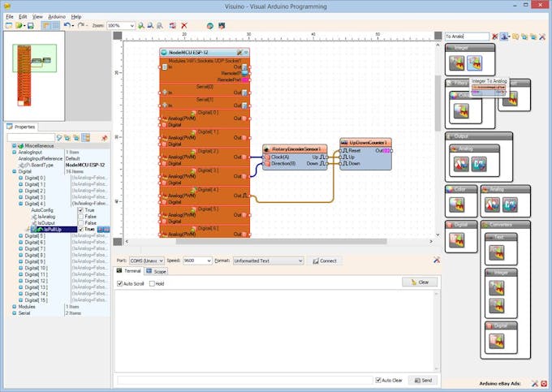552x392 pixels.
Task: Click the Undo toolbar icon
Action: click(x=67, y=25)
